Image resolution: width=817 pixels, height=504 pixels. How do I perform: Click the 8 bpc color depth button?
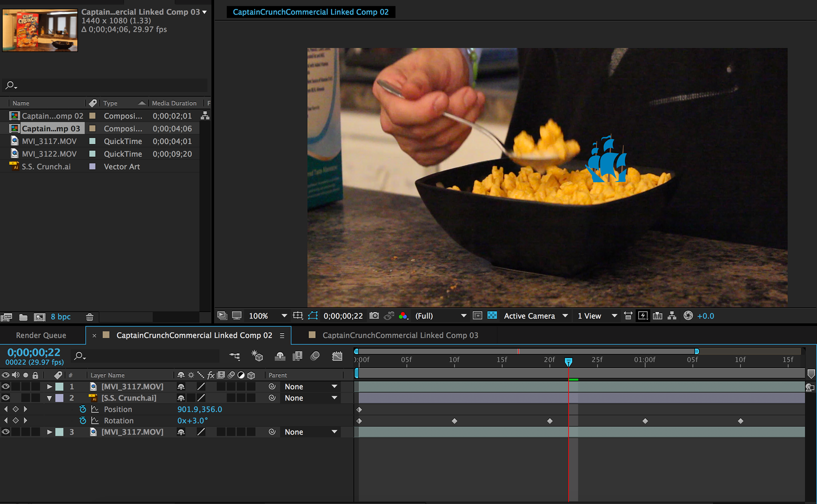[x=60, y=317]
